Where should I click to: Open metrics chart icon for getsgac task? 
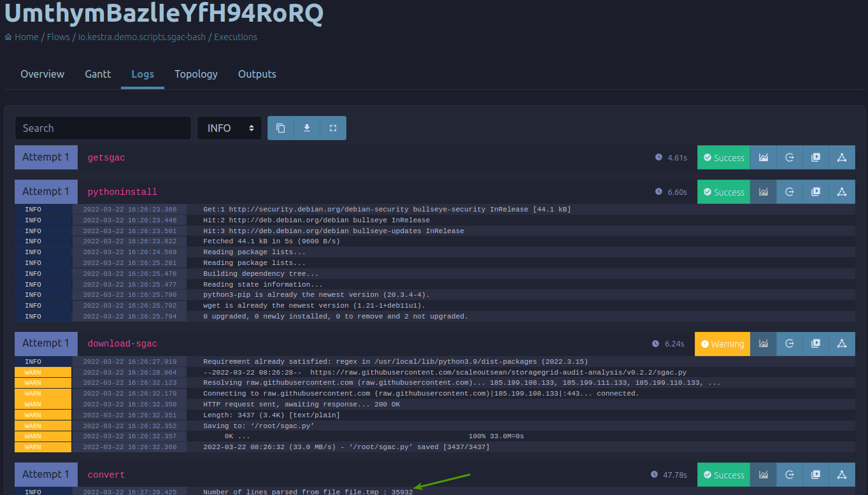pos(764,157)
